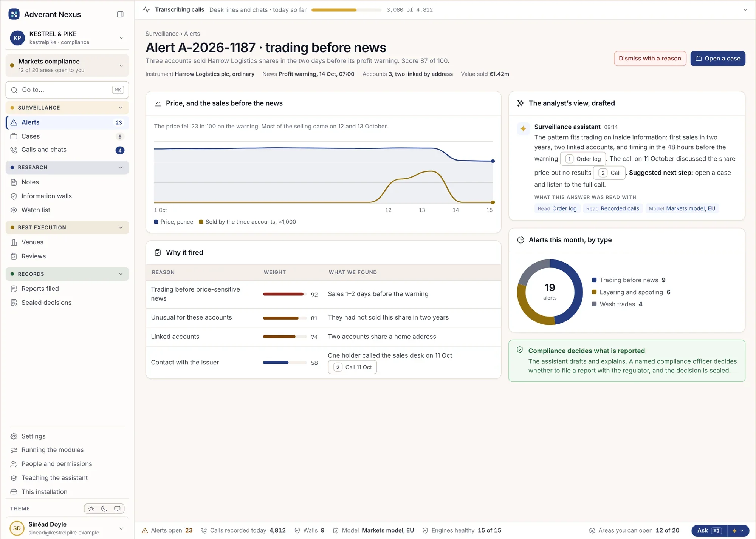
Task: Click the Price, pence legend swatch
Action: pos(156,222)
